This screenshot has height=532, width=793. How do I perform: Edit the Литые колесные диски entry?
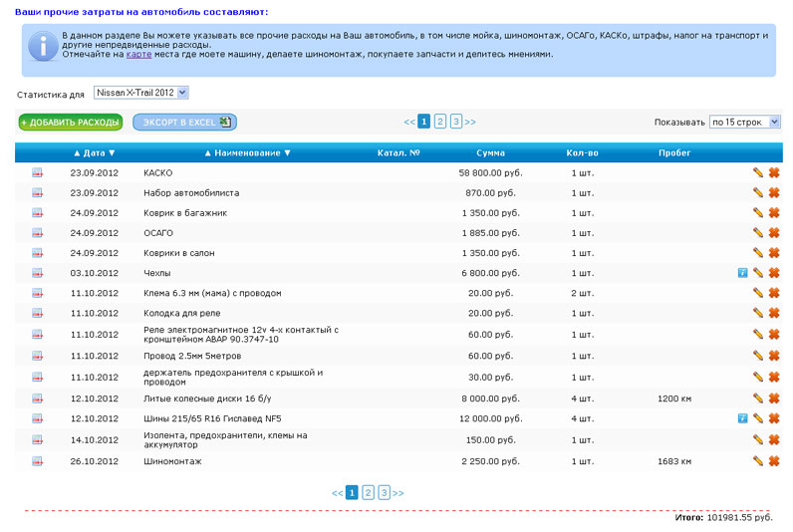click(x=758, y=398)
